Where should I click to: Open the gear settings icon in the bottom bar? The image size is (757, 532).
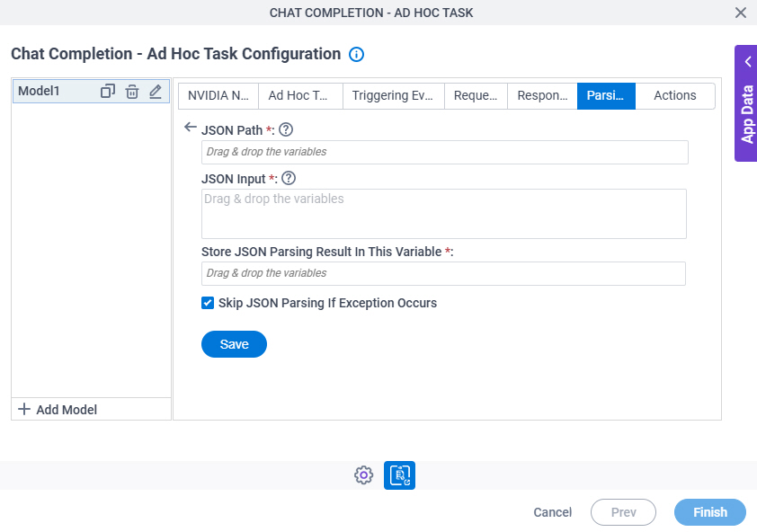point(363,475)
